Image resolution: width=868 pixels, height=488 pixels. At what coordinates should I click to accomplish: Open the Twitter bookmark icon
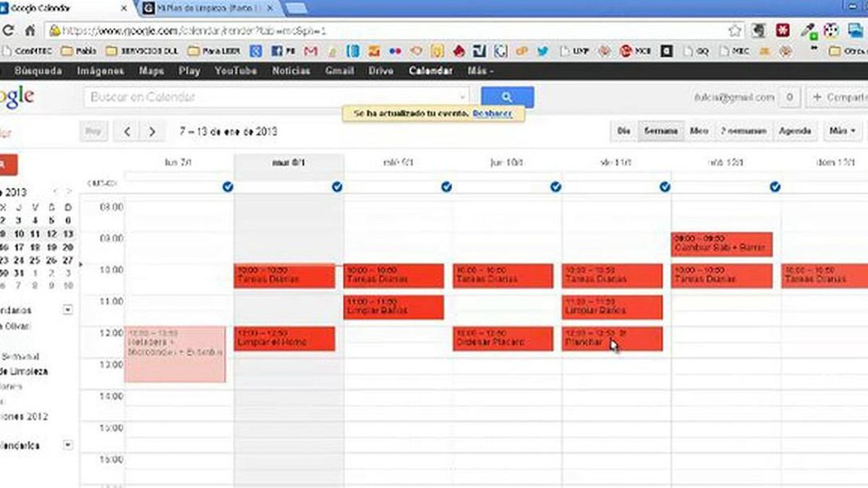[542, 51]
